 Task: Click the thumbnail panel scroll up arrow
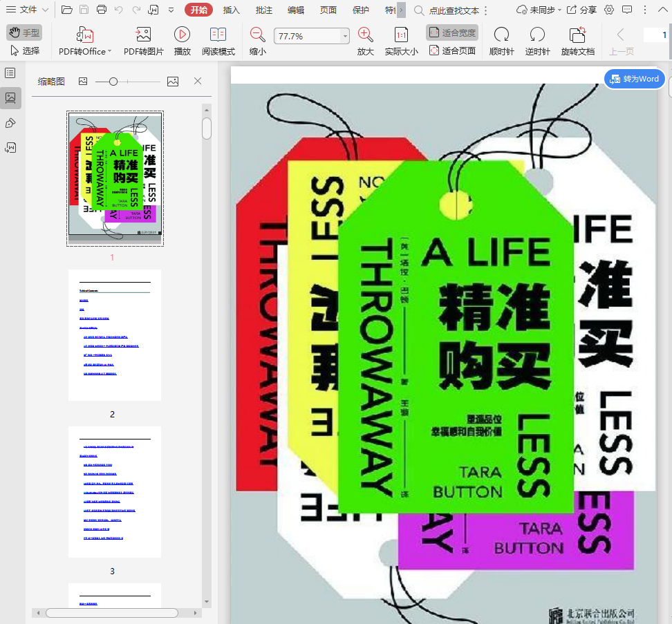tap(207, 110)
